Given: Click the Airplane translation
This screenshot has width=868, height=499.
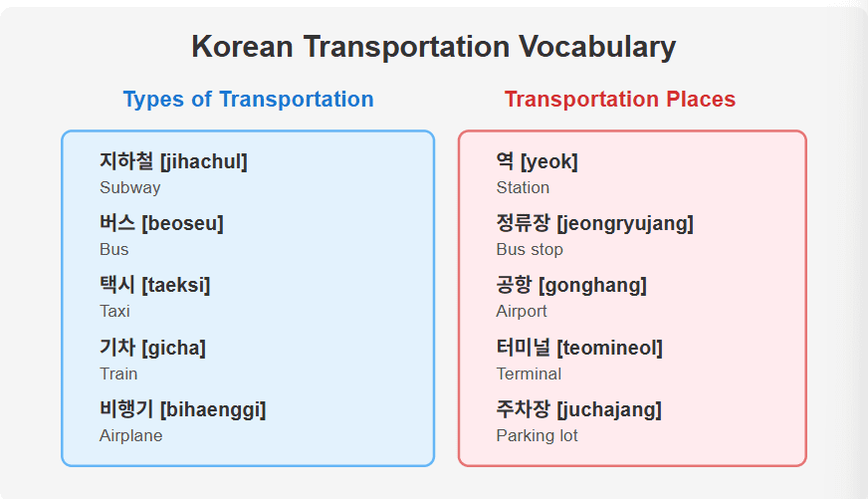Looking at the screenshot, I should (131, 436).
